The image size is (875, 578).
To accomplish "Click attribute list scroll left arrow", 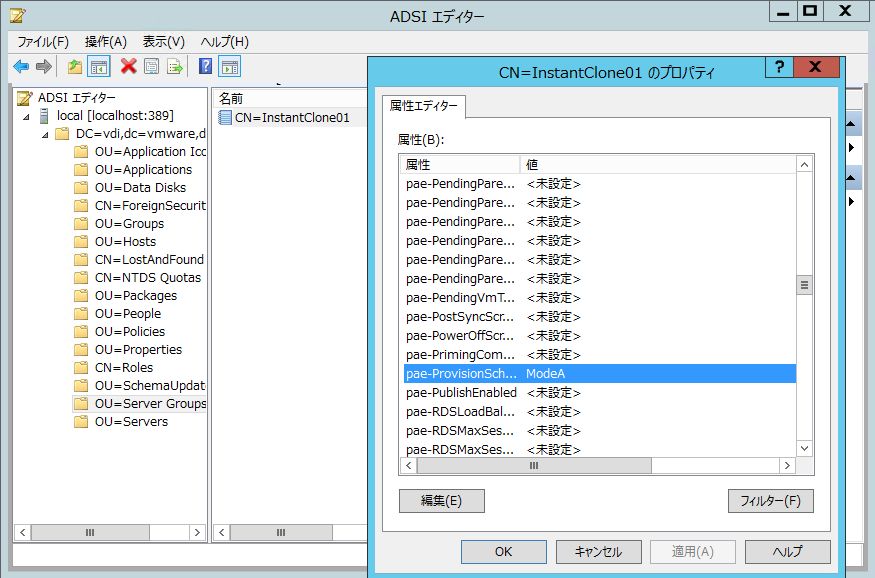I will 408,465.
